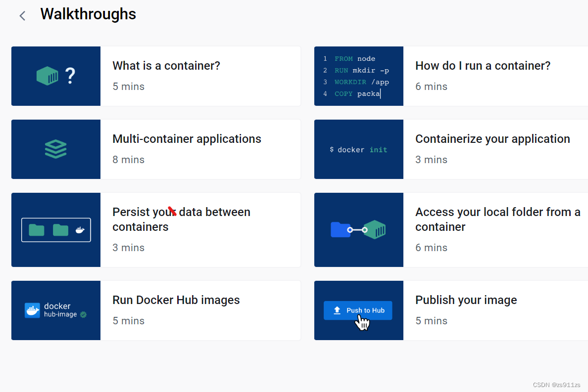
Task: Click the stacked layers icon for Multi-container applications
Action: (x=56, y=149)
